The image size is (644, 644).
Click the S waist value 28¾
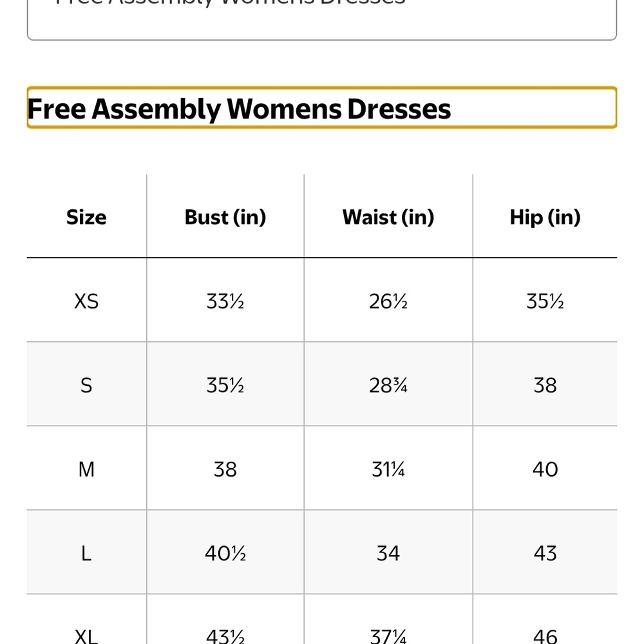[388, 385]
